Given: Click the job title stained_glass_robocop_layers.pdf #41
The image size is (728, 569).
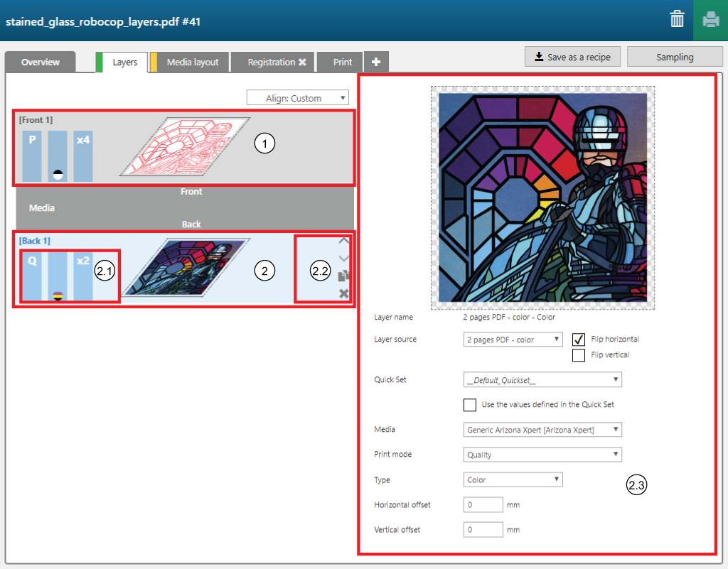Looking at the screenshot, I should click(103, 22).
